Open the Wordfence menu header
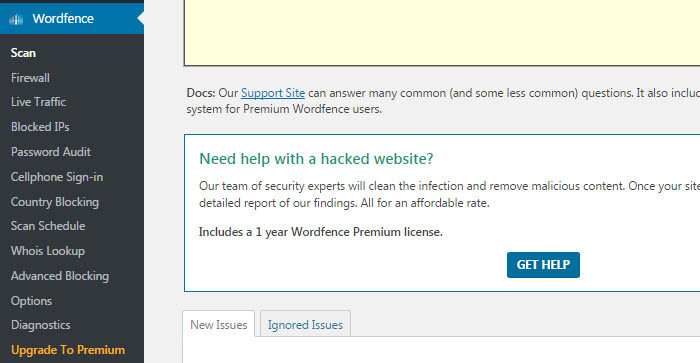This screenshot has width=700, height=363. pos(72,19)
